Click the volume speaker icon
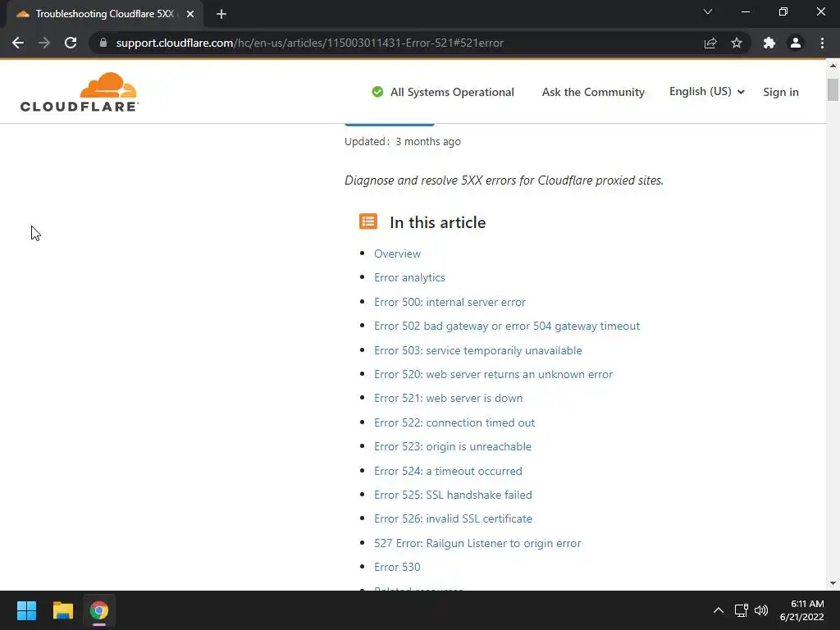840x630 pixels. 761,610
